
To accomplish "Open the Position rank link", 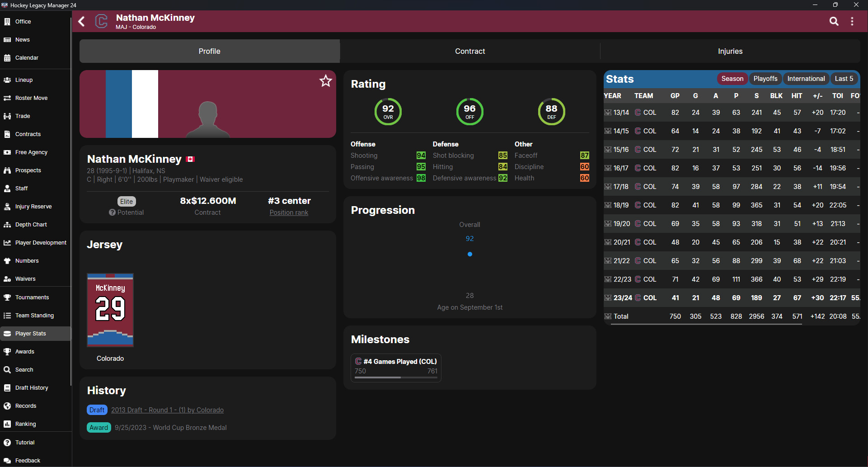I will point(288,212).
